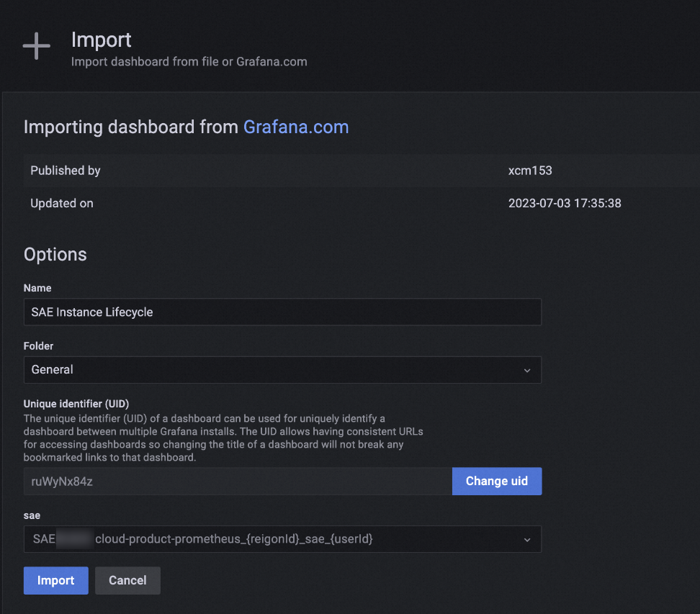Click the UID field showing ruWyNx84z

click(238, 482)
